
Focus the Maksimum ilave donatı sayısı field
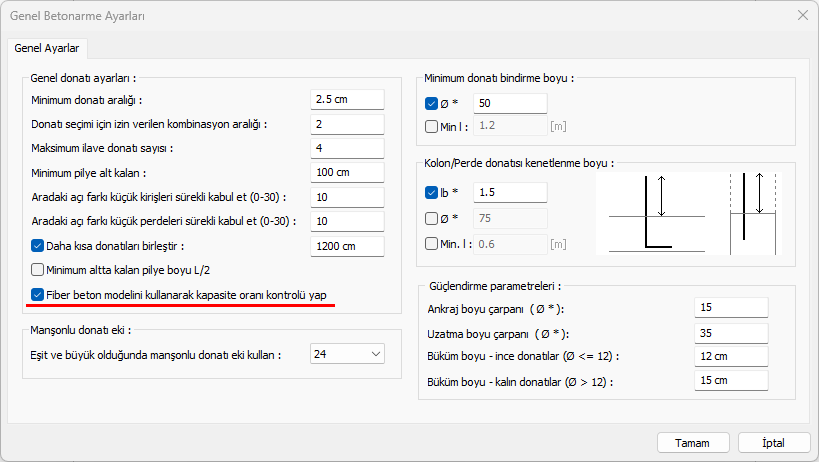[347, 148]
